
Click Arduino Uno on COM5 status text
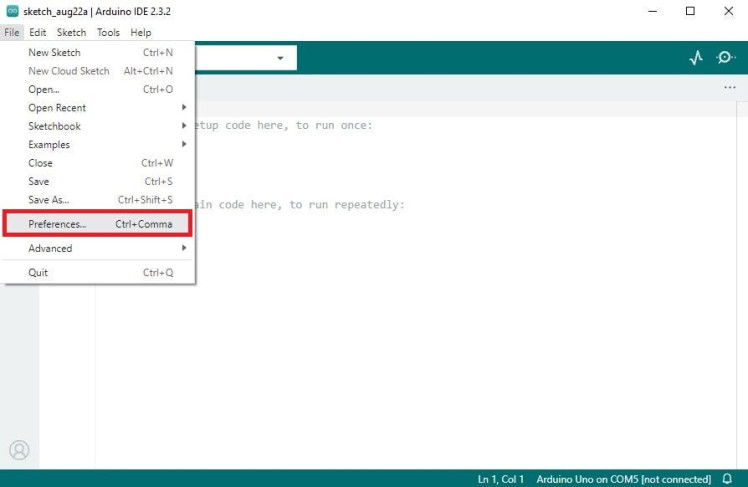pyautogui.click(x=623, y=479)
